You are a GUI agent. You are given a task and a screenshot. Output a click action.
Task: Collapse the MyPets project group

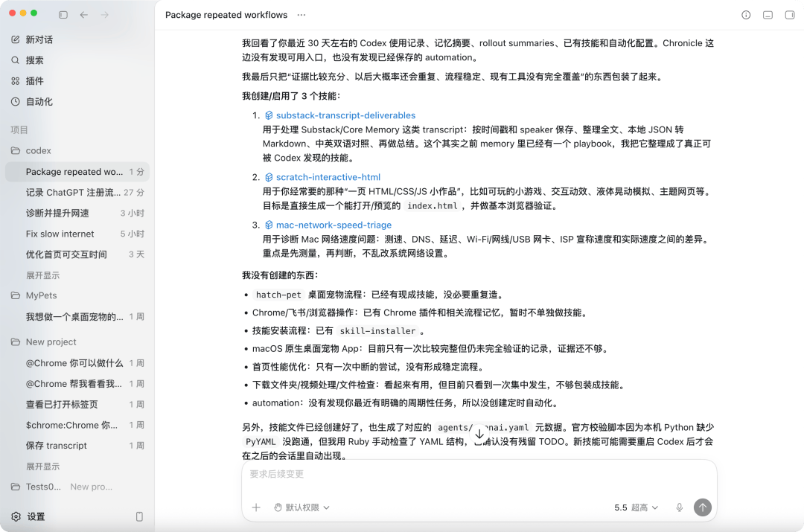point(42,295)
